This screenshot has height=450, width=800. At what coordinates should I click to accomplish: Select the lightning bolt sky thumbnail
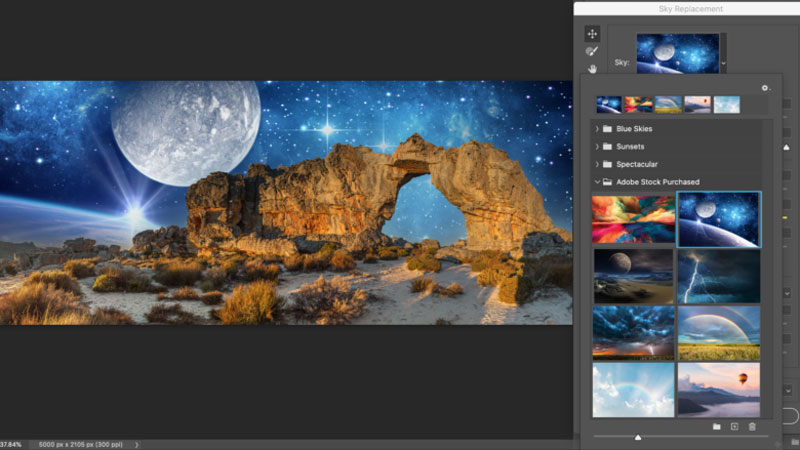[718, 276]
